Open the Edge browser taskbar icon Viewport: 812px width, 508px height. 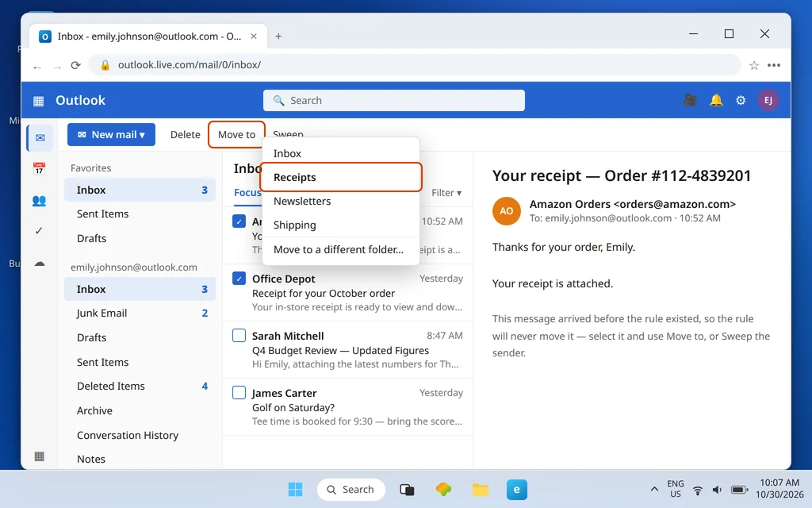tap(516, 489)
